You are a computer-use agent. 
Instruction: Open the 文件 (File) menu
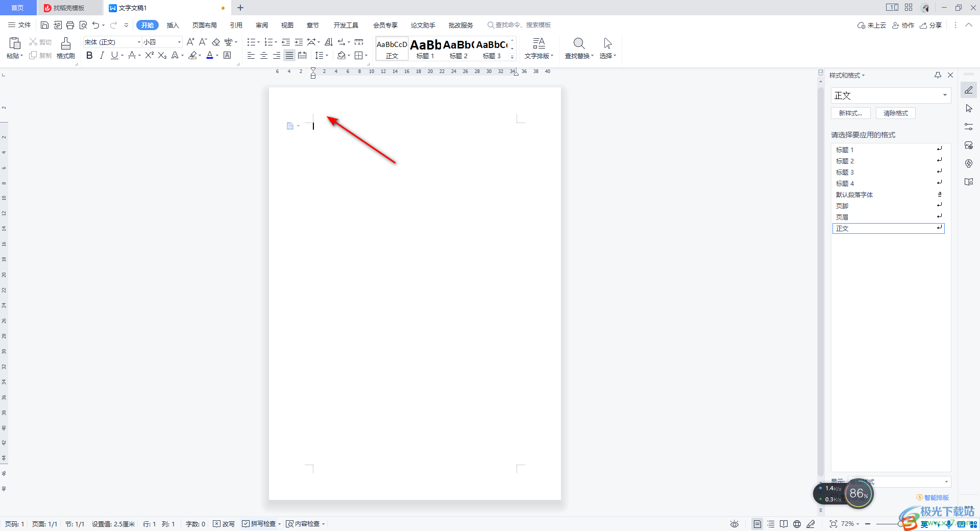[x=19, y=25]
